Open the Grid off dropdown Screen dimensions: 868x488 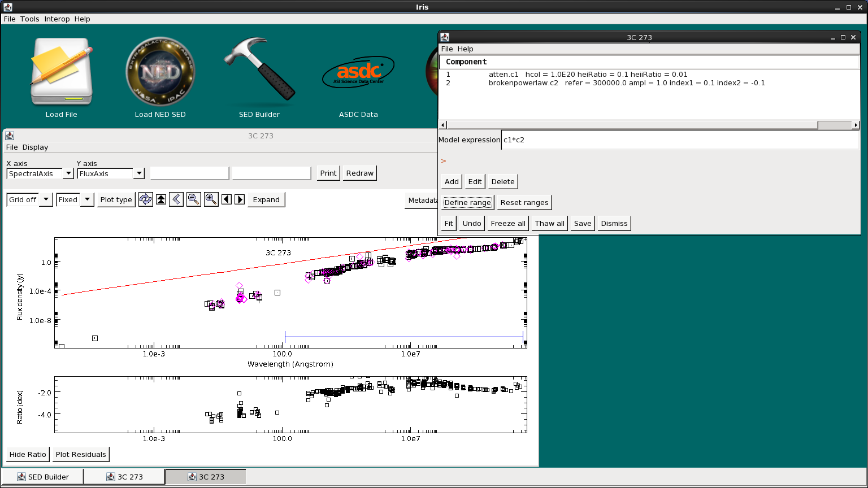[x=47, y=199]
